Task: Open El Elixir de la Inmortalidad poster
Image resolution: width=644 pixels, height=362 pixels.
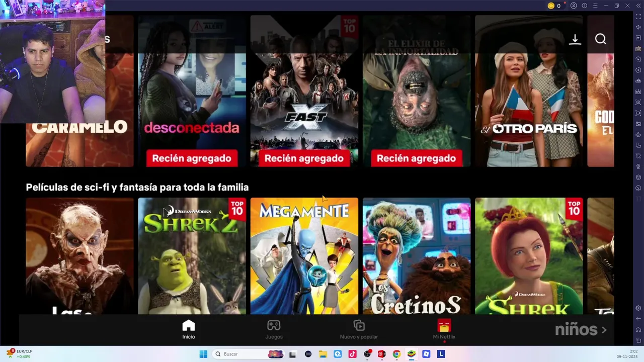Action: tap(417, 91)
